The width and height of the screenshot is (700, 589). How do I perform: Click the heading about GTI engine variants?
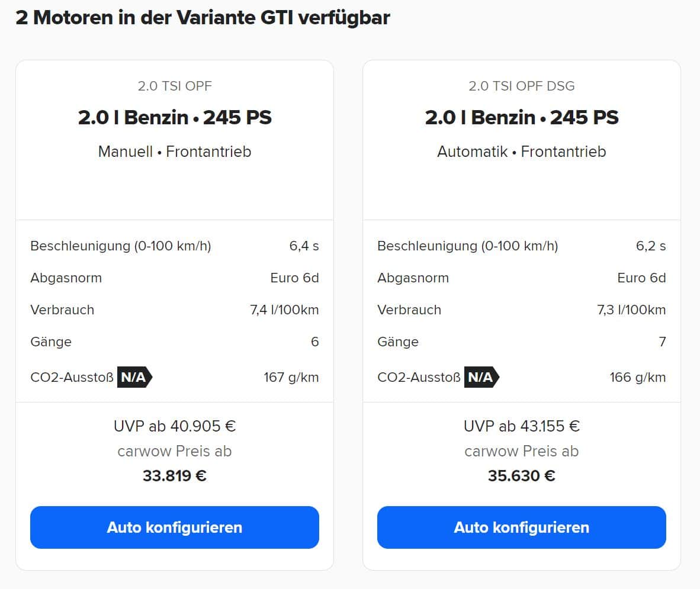[x=203, y=18]
